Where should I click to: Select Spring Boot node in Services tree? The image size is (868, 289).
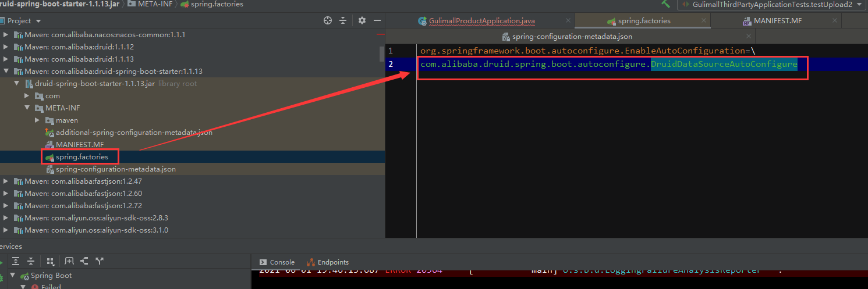[x=51, y=276]
